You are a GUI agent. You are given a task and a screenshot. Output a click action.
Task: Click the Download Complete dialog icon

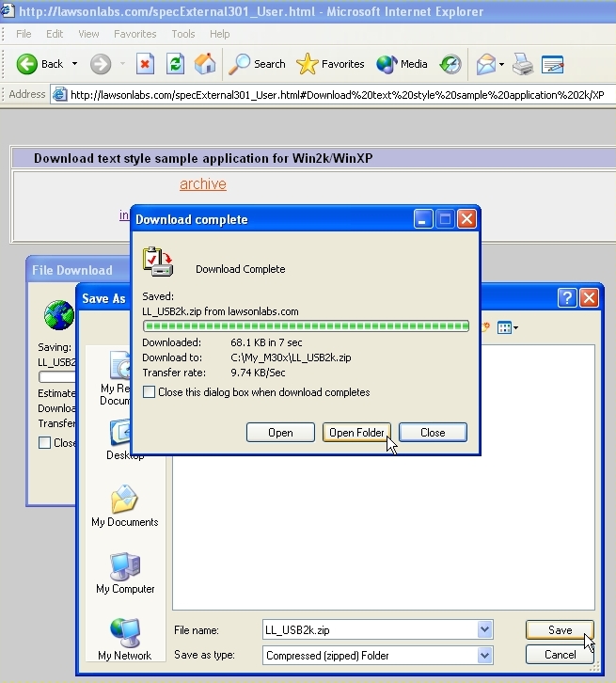[158, 262]
